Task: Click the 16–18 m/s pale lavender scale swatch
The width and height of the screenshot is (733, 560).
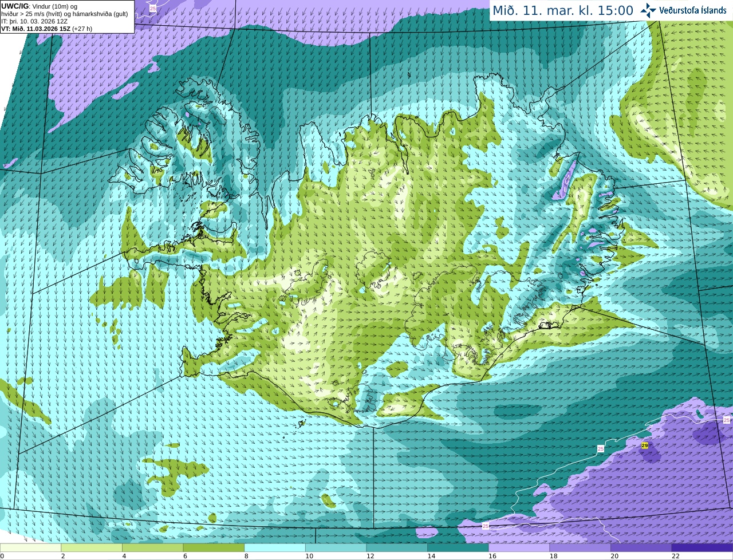Action: click(x=519, y=547)
